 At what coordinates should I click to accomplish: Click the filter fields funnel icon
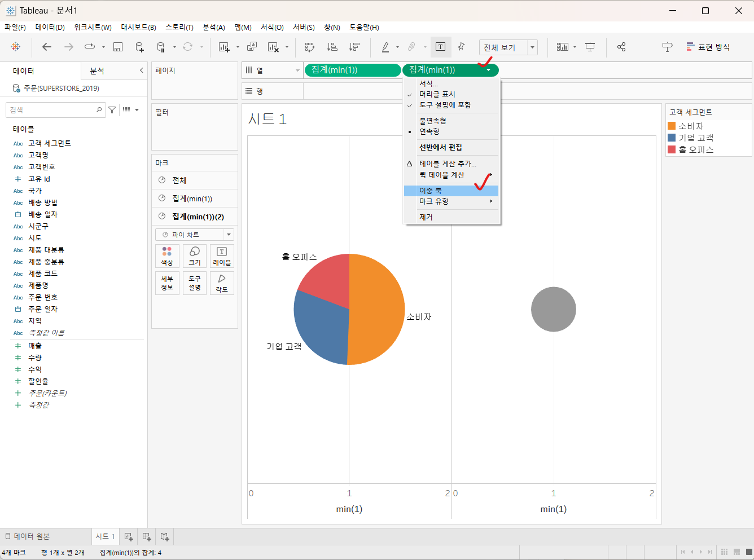coord(112,110)
